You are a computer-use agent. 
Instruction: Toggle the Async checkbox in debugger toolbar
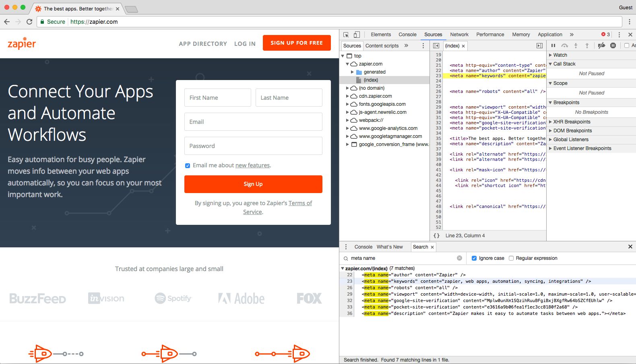tap(627, 45)
